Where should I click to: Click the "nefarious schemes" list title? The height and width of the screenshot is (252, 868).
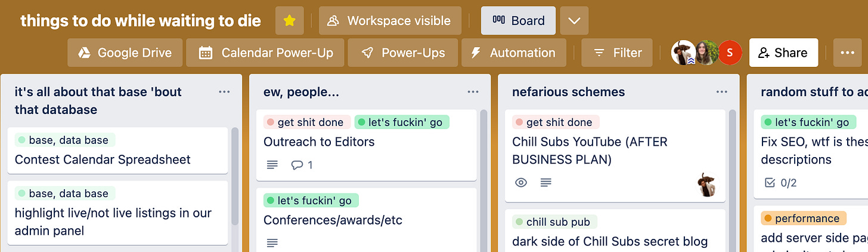coord(569,92)
